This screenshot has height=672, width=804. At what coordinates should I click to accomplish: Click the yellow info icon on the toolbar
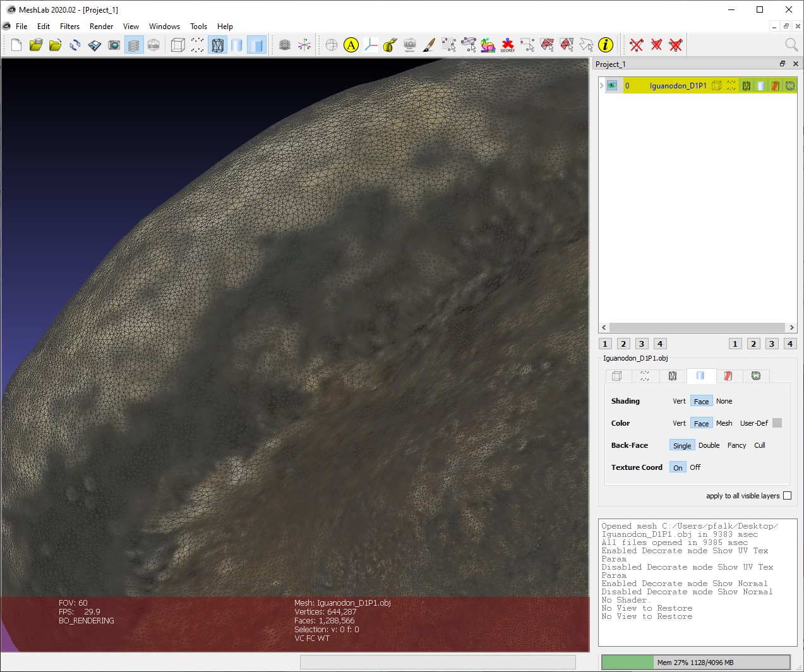pyautogui.click(x=606, y=45)
